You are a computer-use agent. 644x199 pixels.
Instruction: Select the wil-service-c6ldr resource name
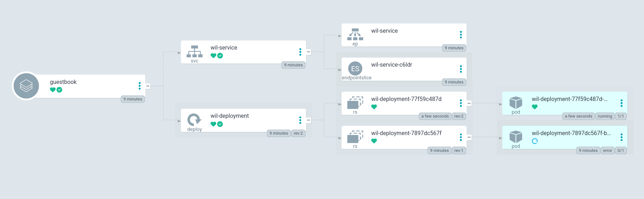point(391,65)
